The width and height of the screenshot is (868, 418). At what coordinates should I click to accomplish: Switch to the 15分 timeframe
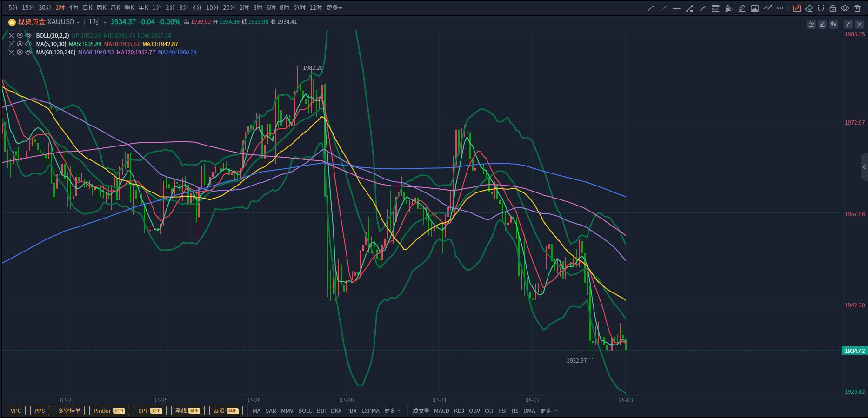pyautogui.click(x=28, y=8)
